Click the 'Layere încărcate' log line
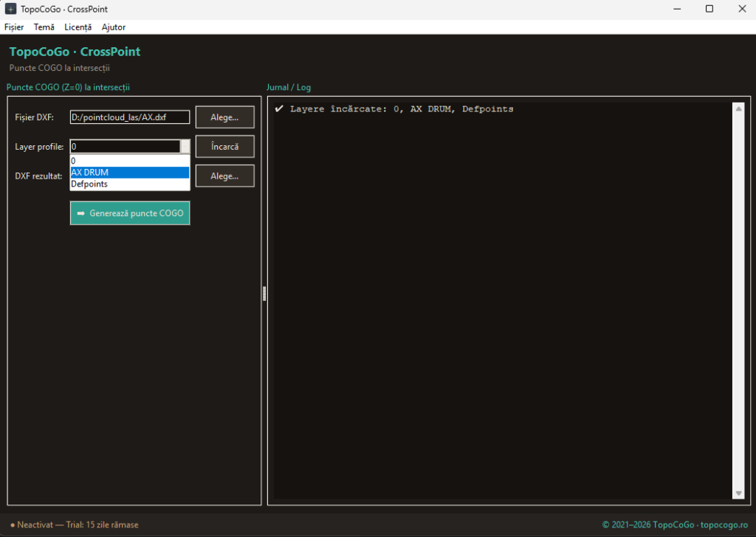This screenshot has width=756, height=537. click(x=394, y=109)
